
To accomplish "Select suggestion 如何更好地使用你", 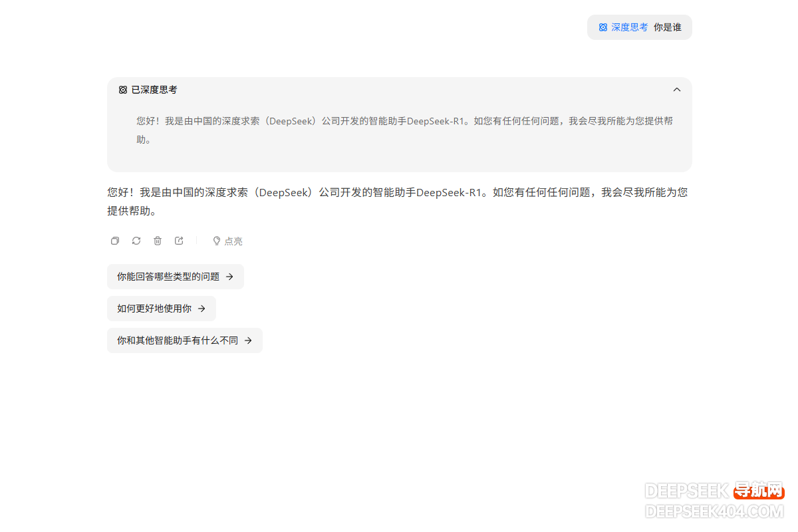I will [x=162, y=309].
